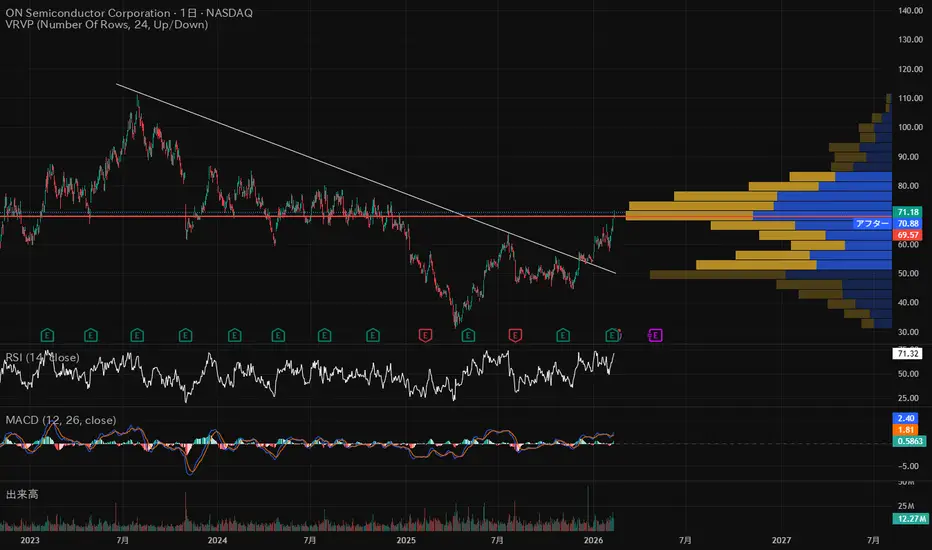Click the longest yellow volume profile bar
932x550 pixels.
click(689, 216)
